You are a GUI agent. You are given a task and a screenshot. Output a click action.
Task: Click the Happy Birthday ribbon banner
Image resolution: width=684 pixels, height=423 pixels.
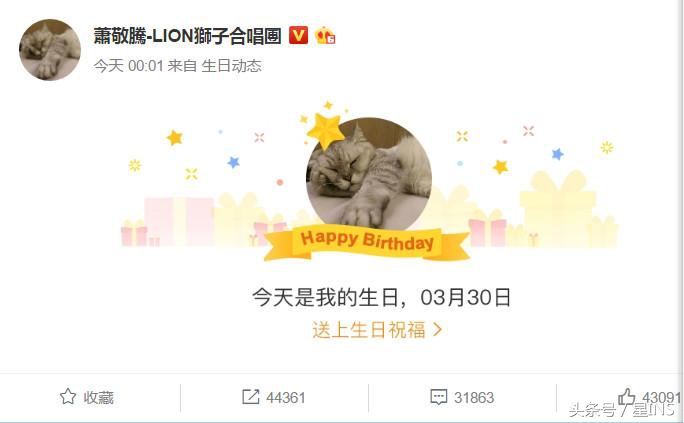pos(367,242)
